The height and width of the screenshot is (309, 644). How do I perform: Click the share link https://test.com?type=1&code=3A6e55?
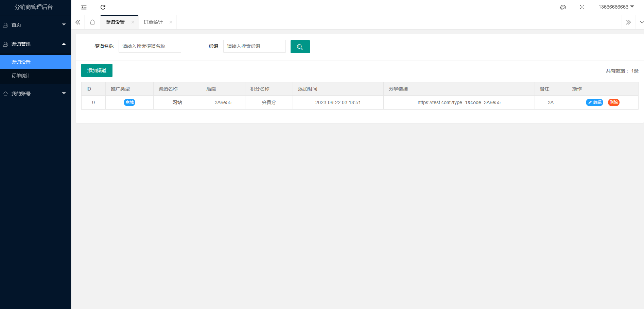coord(459,102)
